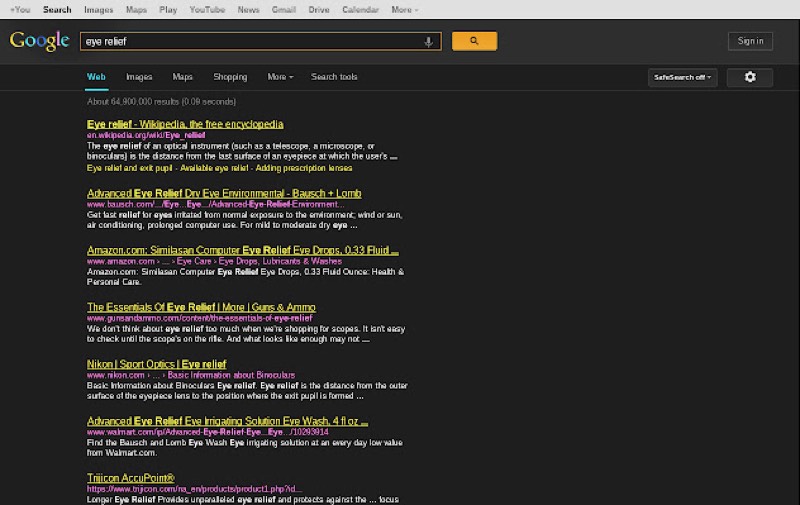Select the Shopping results tab
Viewport: 800px width, 505px height.
230,77
